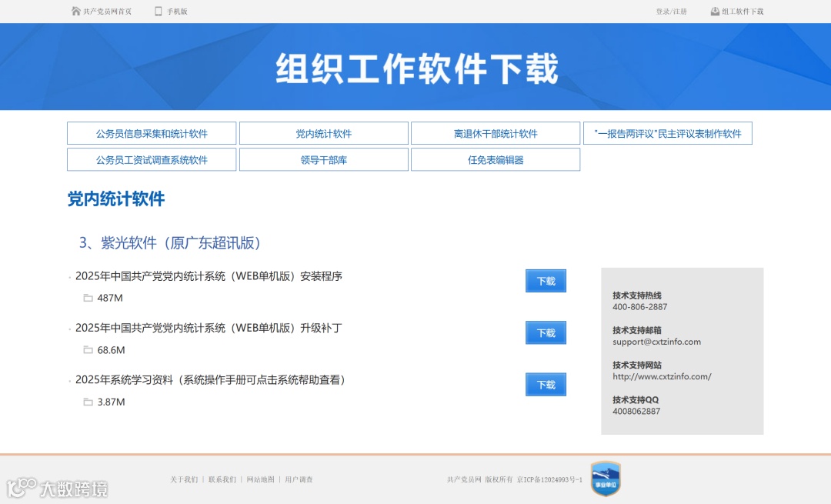Download the 2025 WEB单机版 安装程序
Viewport: 831px width, 504px height.
pos(546,281)
